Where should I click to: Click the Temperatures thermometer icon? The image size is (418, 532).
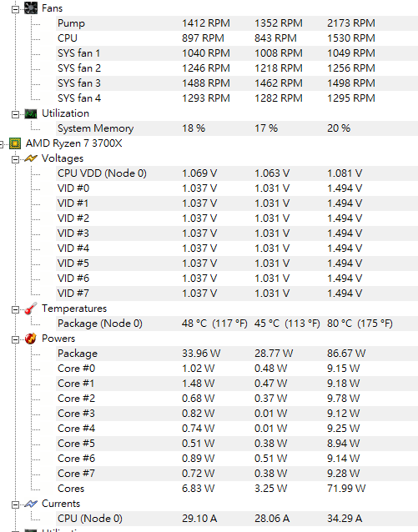pos(31,309)
